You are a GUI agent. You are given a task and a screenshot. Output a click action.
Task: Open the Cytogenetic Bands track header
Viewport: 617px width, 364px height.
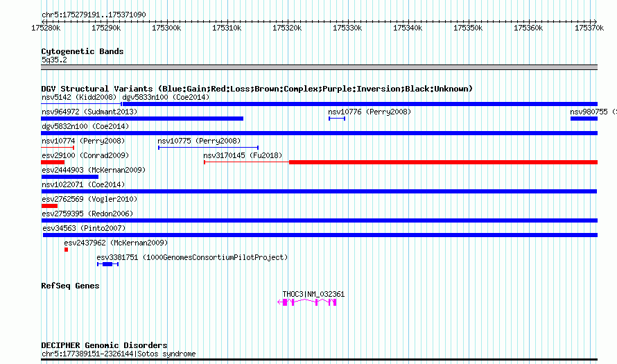tap(82, 51)
